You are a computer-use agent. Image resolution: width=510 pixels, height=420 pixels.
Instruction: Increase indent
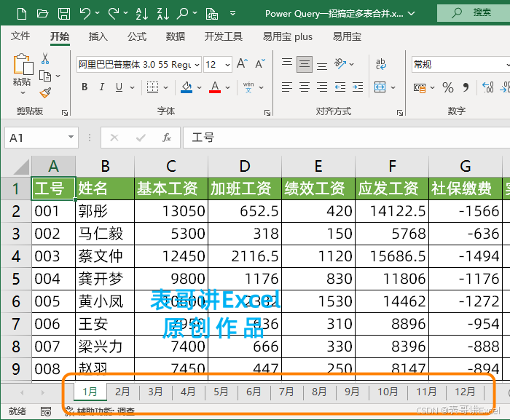[358, 87]
